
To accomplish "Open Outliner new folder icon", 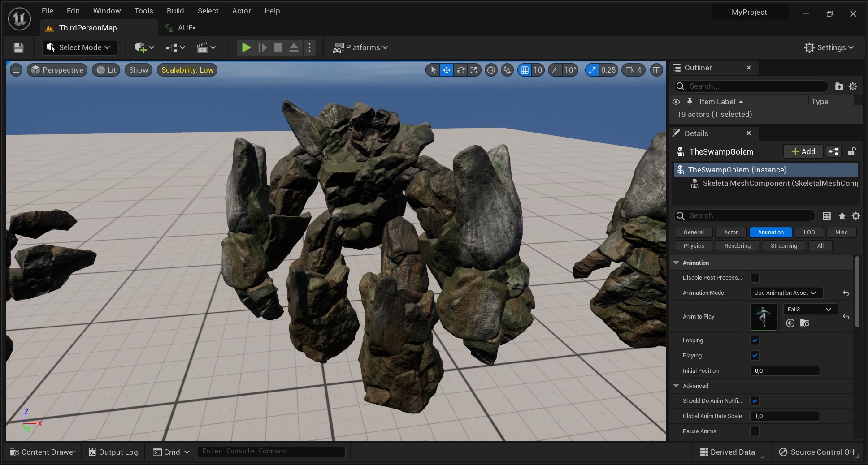I will pyautogui.click(x=839, y=86).
